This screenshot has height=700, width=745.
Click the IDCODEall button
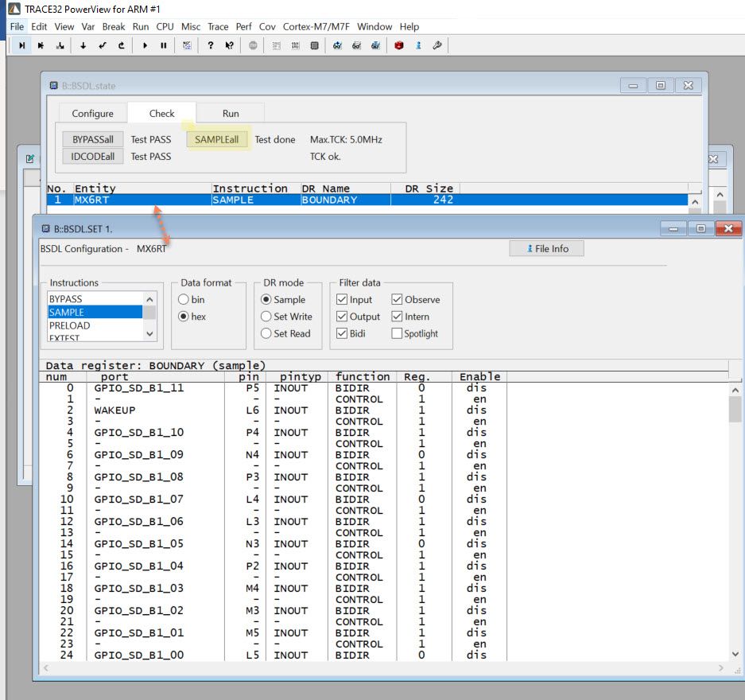tap(93, 157)
